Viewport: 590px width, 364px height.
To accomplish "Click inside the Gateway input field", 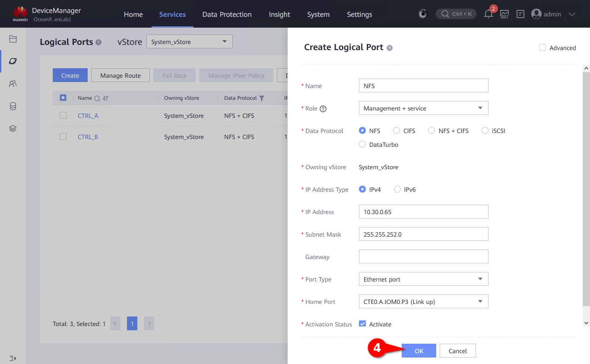I will pos(423,257).
